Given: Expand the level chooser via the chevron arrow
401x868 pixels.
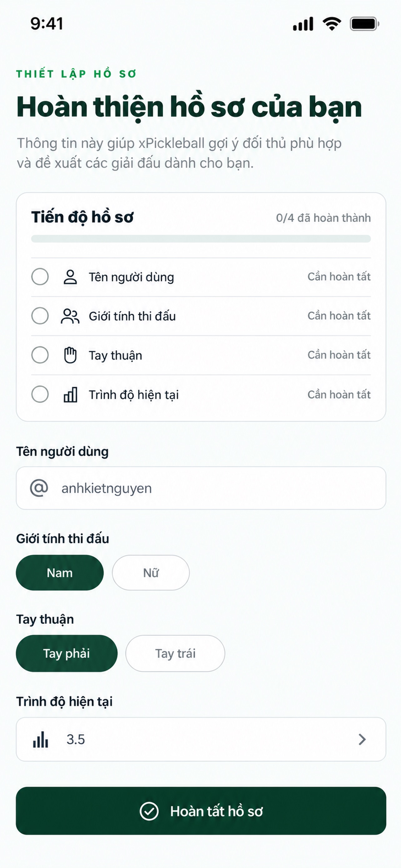Looking at the screenshot, I should click(362, 739).
